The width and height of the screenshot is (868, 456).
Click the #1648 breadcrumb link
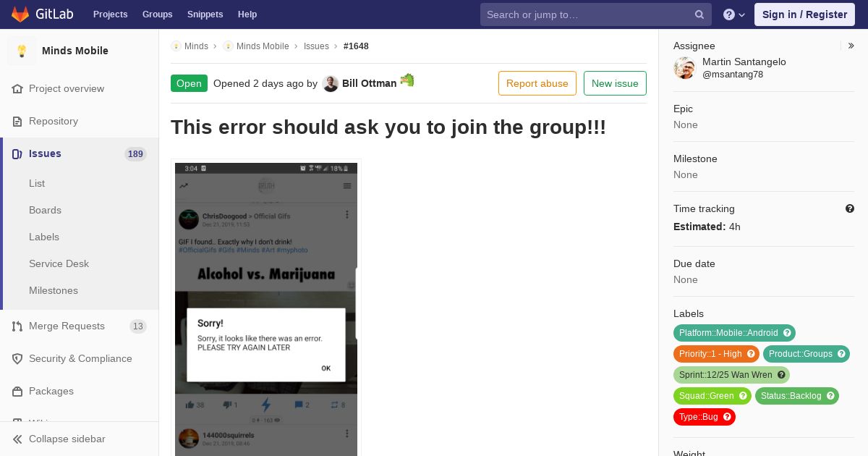click(x=356, y=46)
